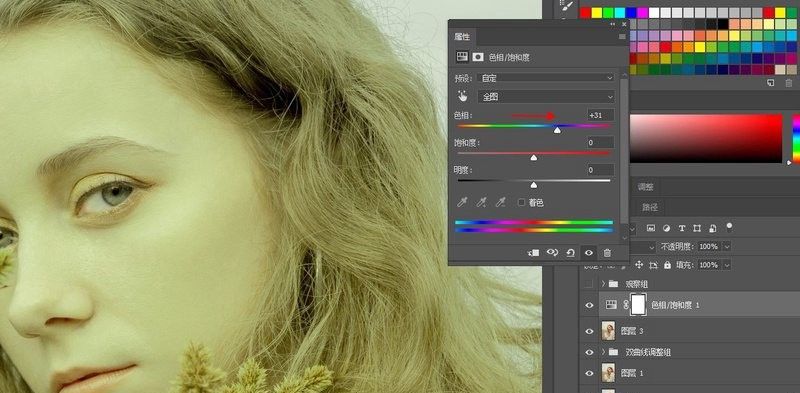800x393 pixels.
Task: Show the hidden 观察组 group
Action: pyautogui.click(x=589, y=284)
